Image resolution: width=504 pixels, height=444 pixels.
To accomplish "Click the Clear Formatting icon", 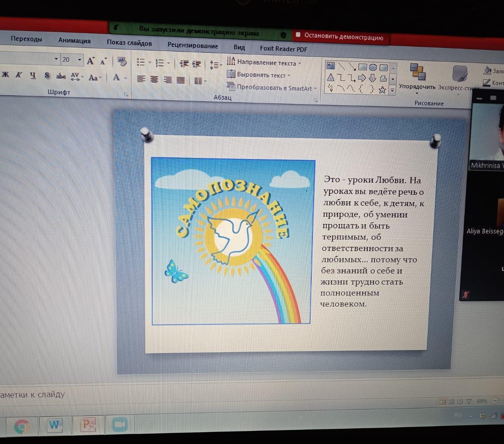I will click(122, 61).
